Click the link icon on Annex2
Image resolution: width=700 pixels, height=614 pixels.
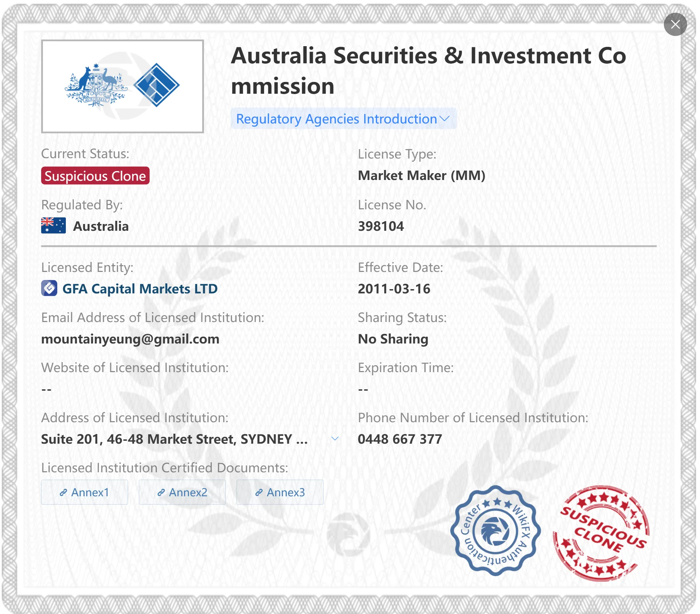point(161,493)
